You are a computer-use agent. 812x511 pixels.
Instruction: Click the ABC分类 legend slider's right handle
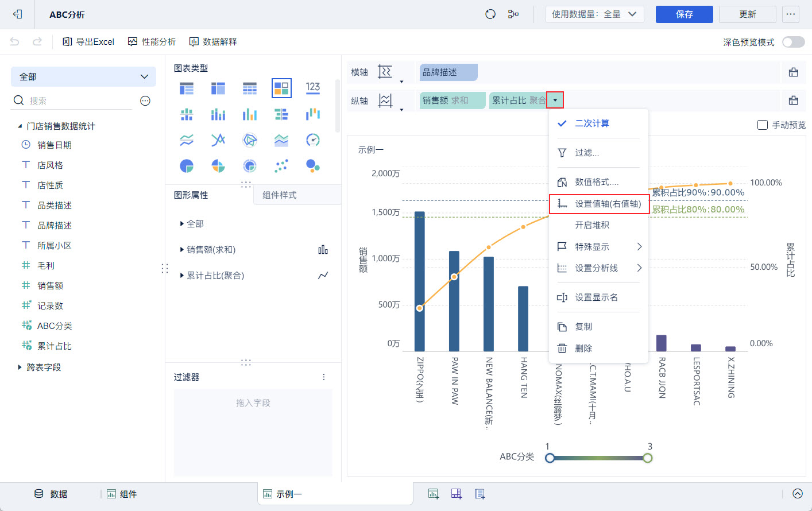tap(648, 458)
